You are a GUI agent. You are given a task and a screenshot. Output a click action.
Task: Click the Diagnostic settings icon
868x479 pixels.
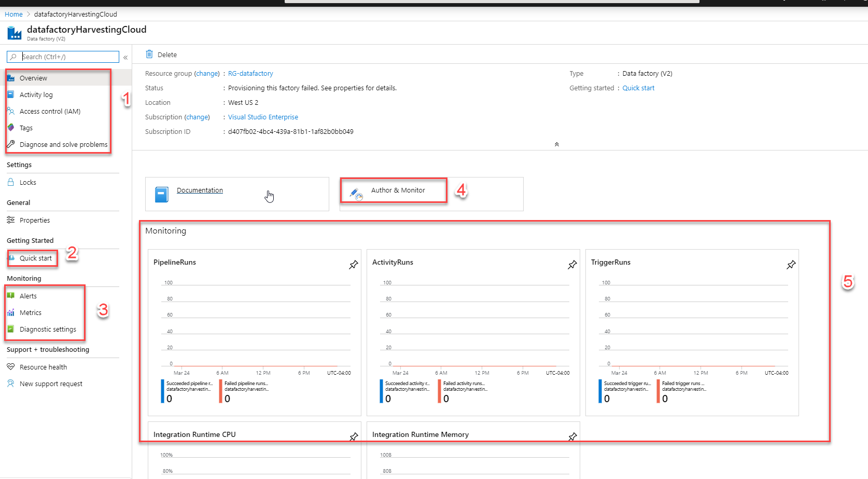11,329
